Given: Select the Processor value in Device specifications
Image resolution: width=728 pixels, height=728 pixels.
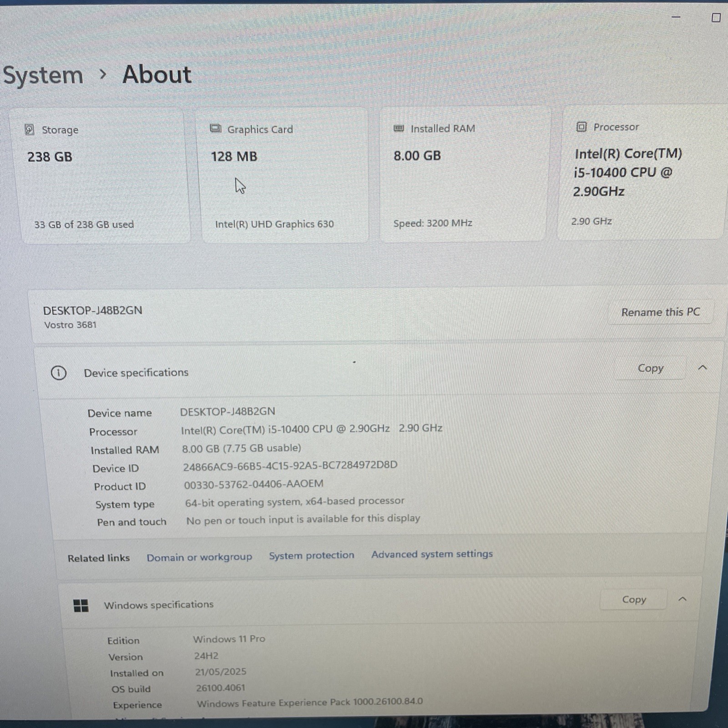Looking at the screenshot, I should (312, 429).
